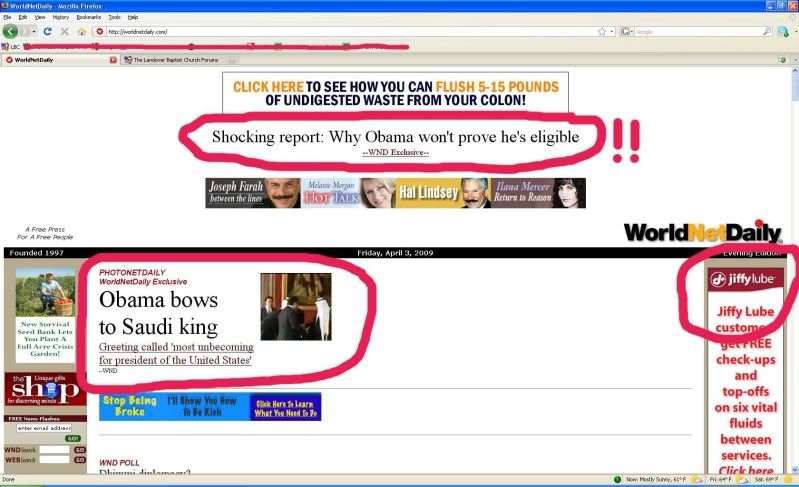
Task: Open the address bar history dropdown
Action: pyautogui.click(x=612, y=32)
